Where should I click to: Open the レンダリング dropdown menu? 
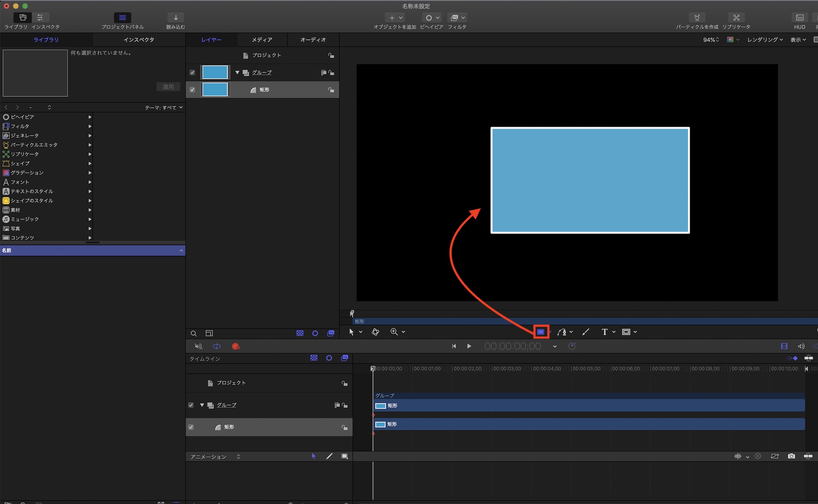(764, 40)
